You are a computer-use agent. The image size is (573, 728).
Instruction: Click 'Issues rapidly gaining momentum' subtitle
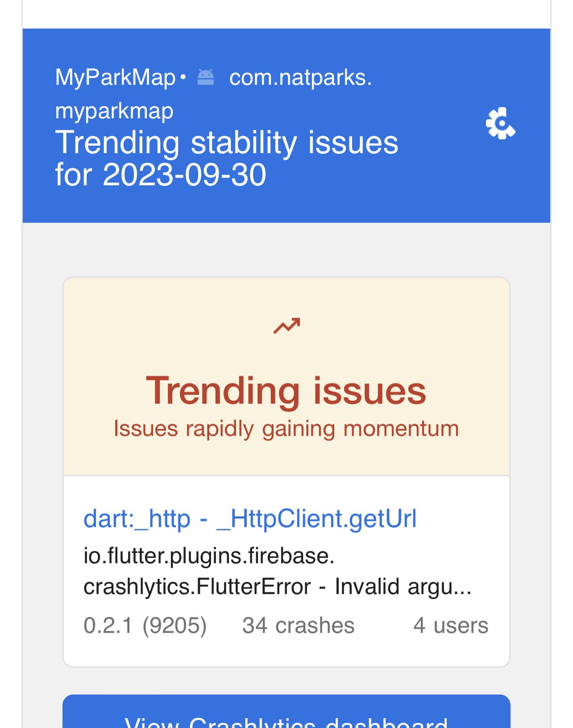click(x=286, y=428)
